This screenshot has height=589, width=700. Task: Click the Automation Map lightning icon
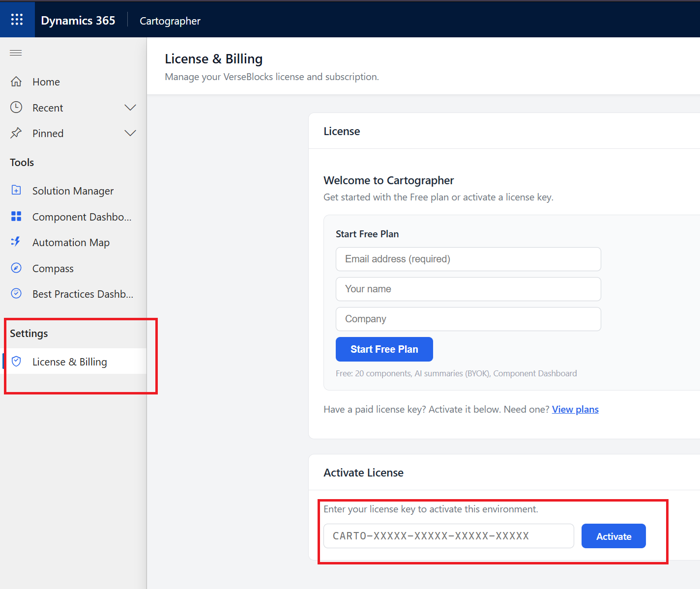[x=16, y=242]
